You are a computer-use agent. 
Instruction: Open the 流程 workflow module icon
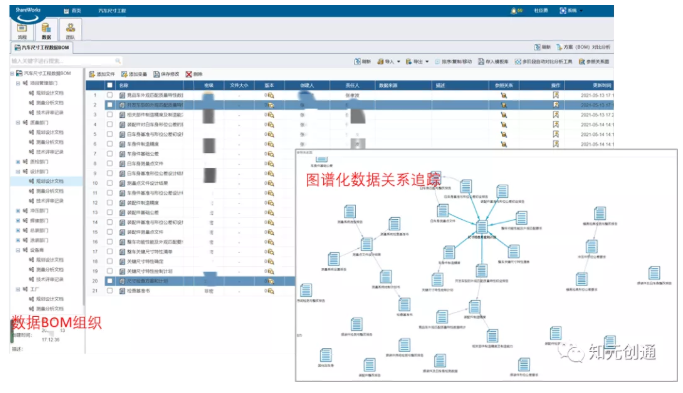click(22, 29)
